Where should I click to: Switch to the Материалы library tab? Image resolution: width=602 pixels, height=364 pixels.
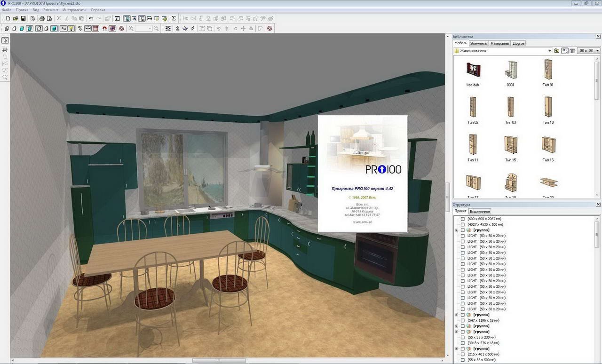point(500,43)
